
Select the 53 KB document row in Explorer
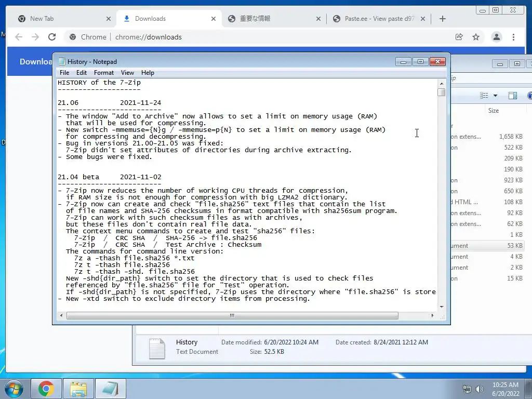(487, 246)
